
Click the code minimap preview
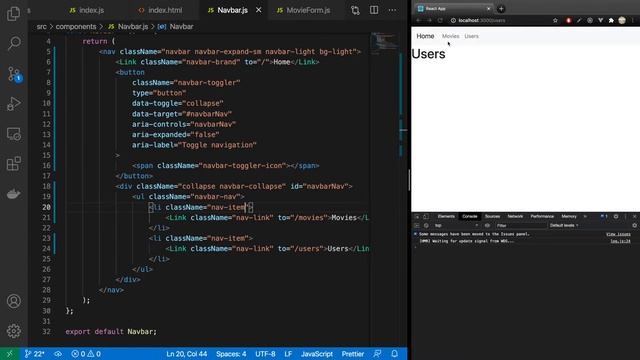(383, 43)
